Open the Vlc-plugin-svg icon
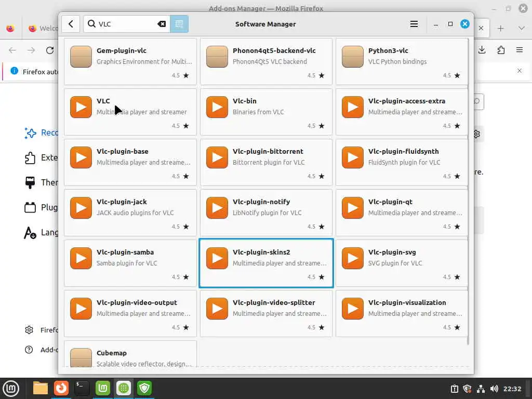532x399 pixels. coord(353,258)
